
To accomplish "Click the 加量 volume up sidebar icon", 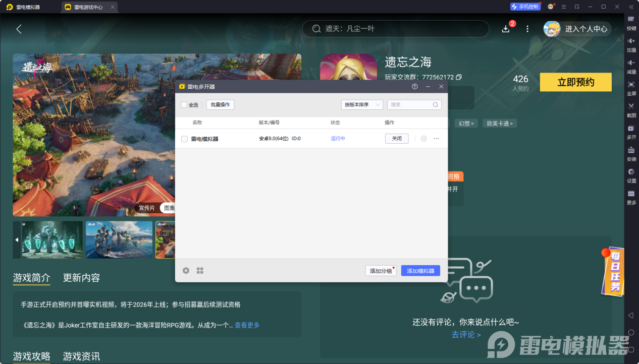I will pyautogui.click(x=631, y=44).
